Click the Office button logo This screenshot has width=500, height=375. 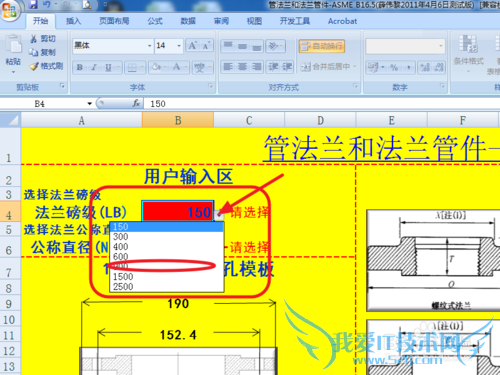point(9,10)
